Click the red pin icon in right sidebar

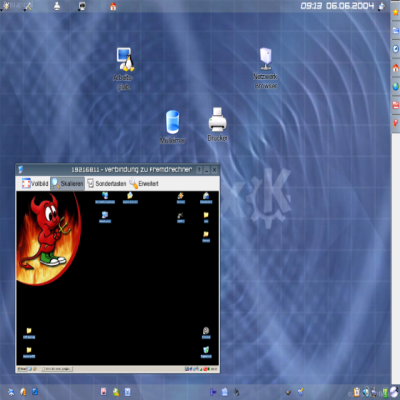coord(396,123)
